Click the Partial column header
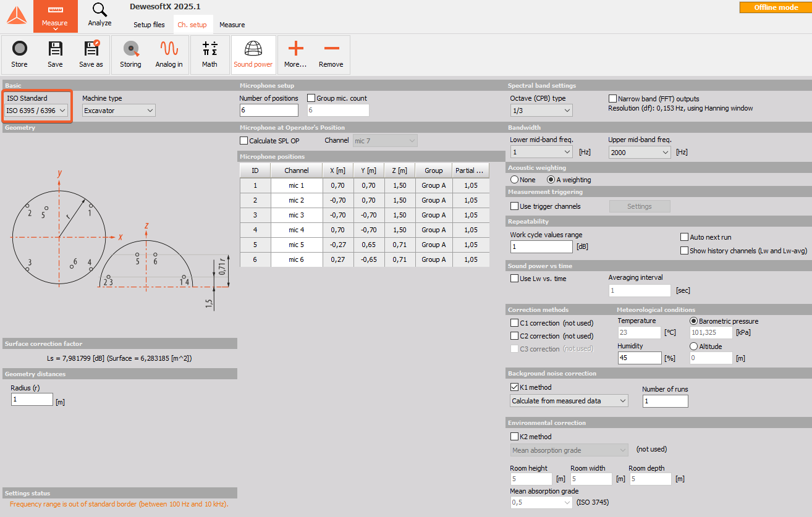 [x=471, y=170]
